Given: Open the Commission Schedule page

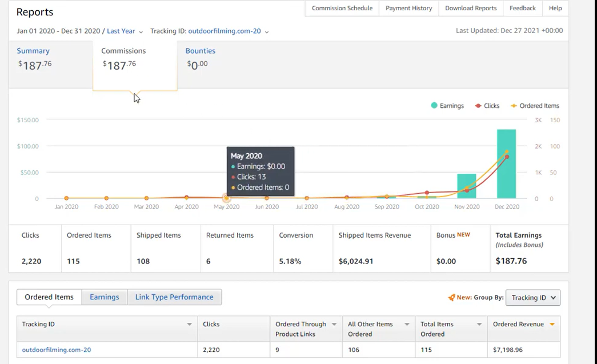Looking at the screenshot, I should [x=342, y=8].
